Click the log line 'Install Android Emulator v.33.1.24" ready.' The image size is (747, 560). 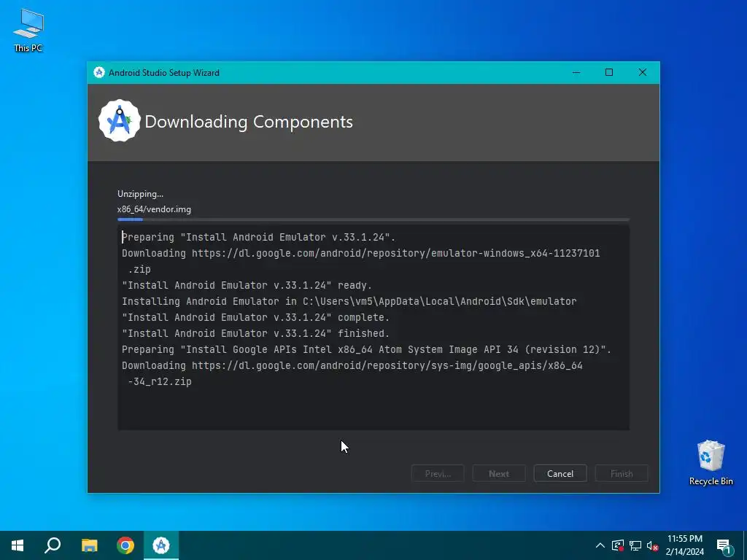coord(247,285)
